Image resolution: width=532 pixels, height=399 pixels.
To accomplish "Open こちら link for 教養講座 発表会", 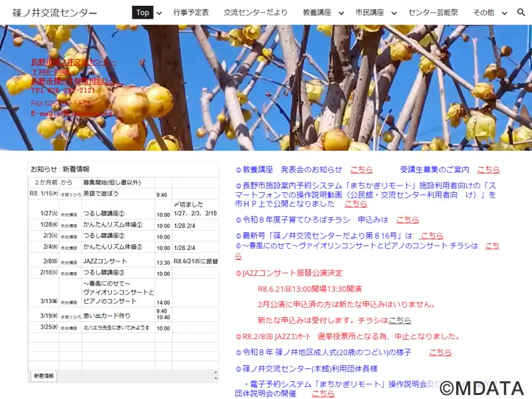I will click(x=361, y=170).
